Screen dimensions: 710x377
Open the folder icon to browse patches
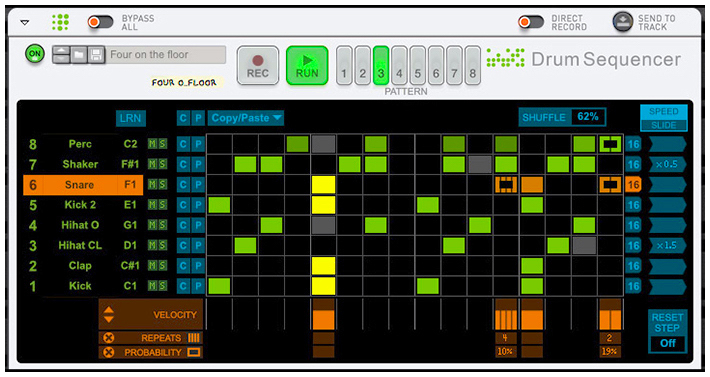pyautogui.click(x=79, y=55)
